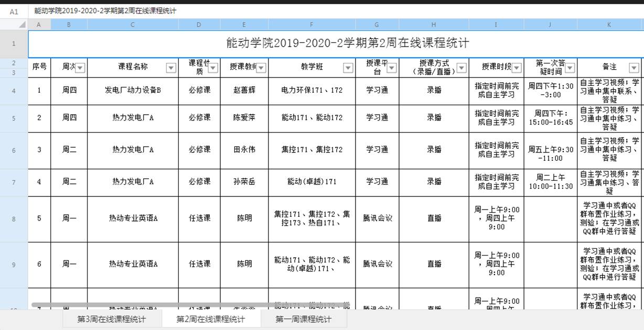644x330 pixels.
Task: Open the 第一次答疑时间 filter dropdown
Action: click(570, 68)
